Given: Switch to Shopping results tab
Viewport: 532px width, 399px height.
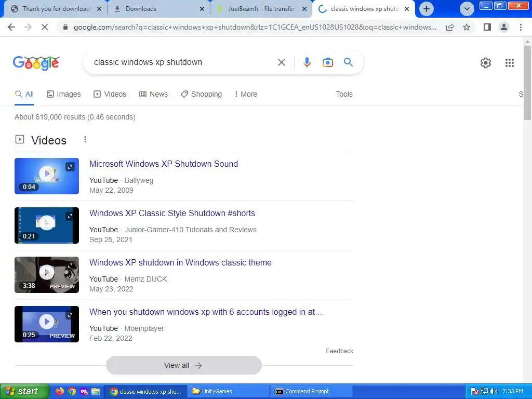Looking at the screenshot, I should point(201,94).
